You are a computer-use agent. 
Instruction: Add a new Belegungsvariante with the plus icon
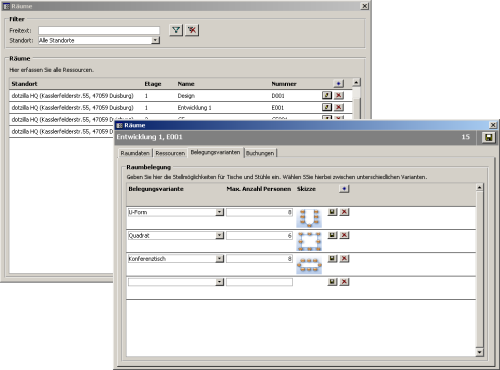344,189
